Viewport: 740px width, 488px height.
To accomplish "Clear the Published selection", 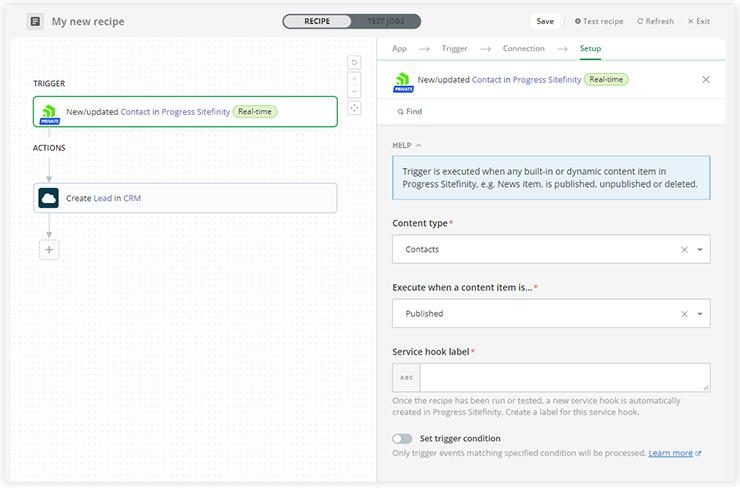I will click(x=685, y=314).
